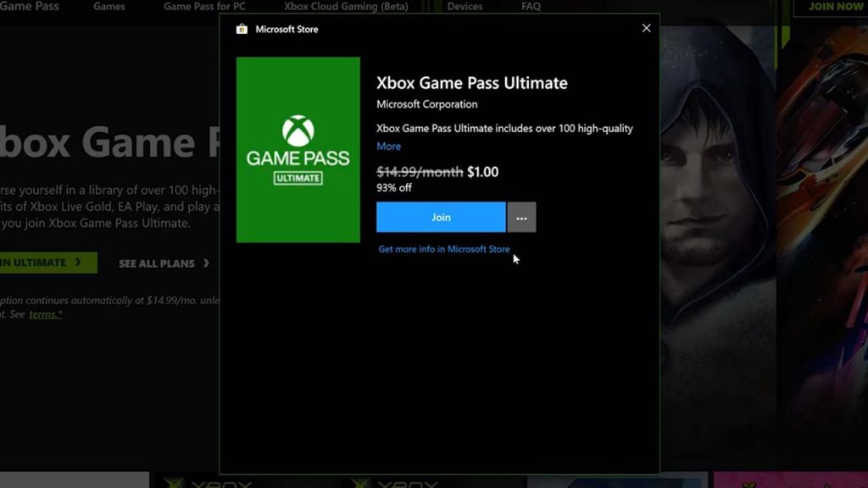
Task: Open the three-dot more options button
Action: (521, 217)
